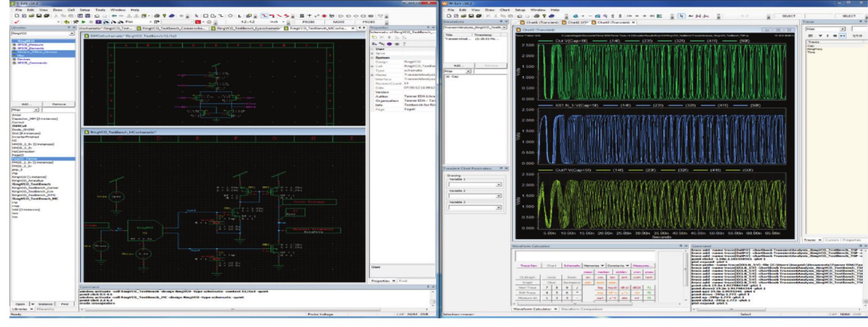Open Help menu in W-Edit window
Screen dimensions: 868x327
tap(555, 10)
